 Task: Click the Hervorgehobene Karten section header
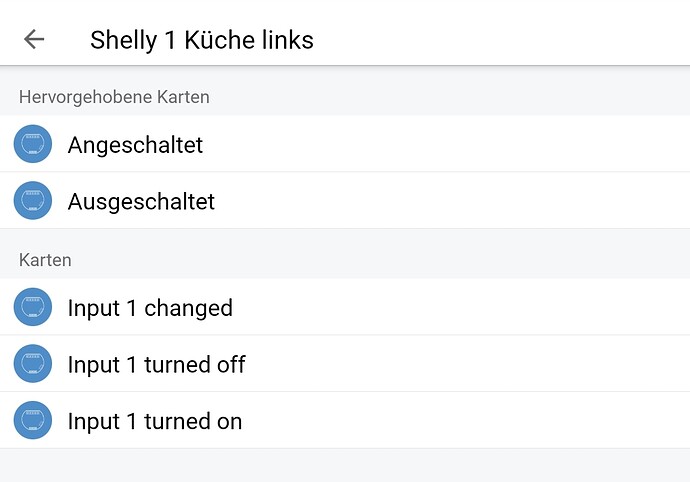click(114, 97)
